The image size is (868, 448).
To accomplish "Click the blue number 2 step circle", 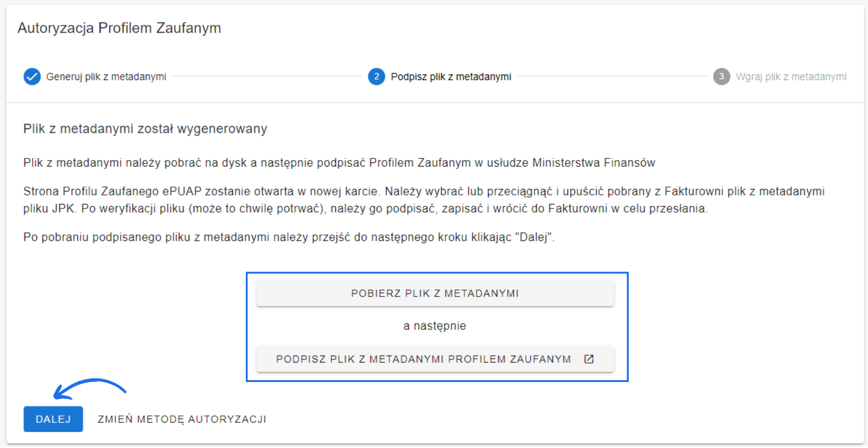I will click(376, 76).
